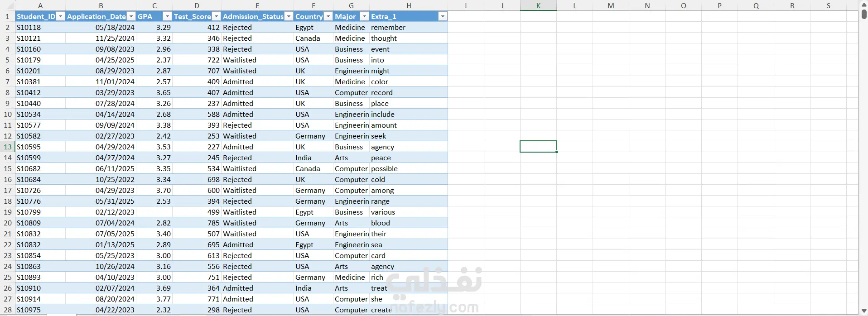The height and width of the screenshot is (316, 868).
Task: Open the GPA column filter dropdown
Action: click(x=167, y=16)
